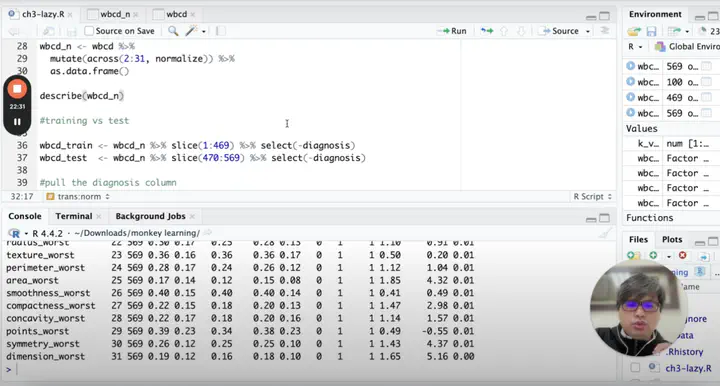Click the k_v... num value row
The image size is (720, 386).
click(672, 144)
